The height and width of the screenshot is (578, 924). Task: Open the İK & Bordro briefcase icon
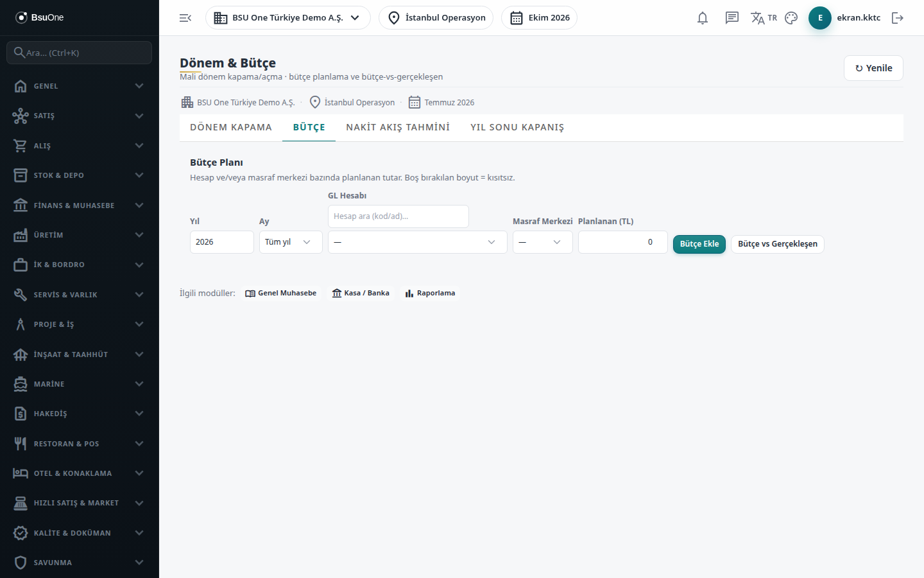(x=21, y=265)
